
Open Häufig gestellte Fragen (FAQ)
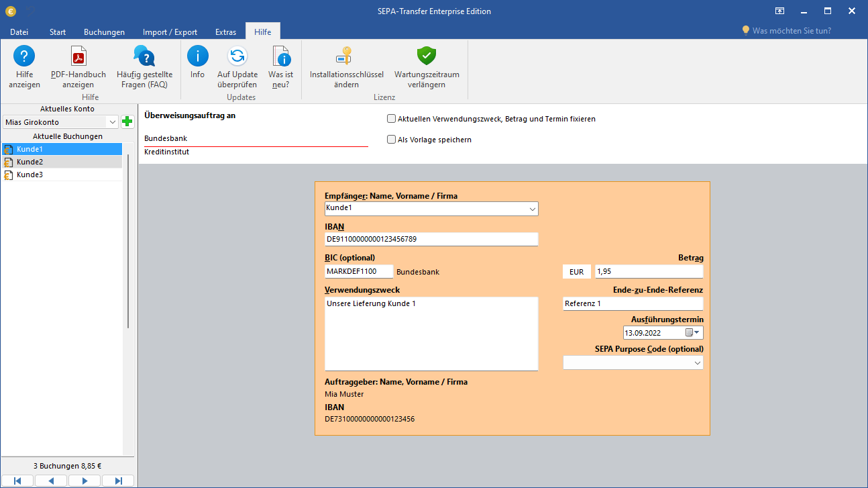(144, 57)
